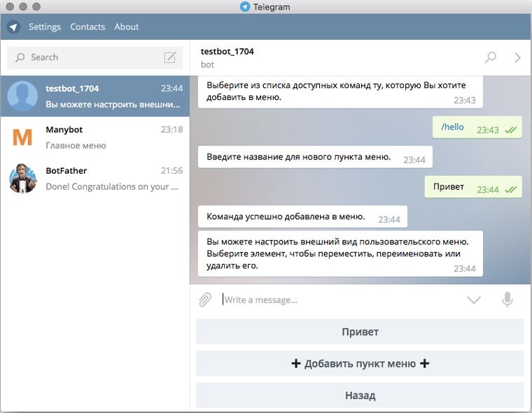Image resolution: width=532 pixels, height=413 pixels.
Task: Record voice message with microphone icon
Action: coord(507,300)
